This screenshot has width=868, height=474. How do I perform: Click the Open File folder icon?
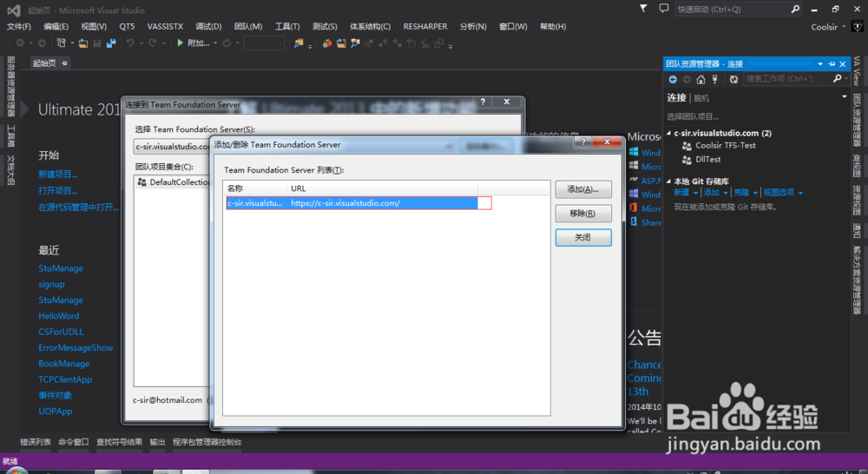point(83,43)
